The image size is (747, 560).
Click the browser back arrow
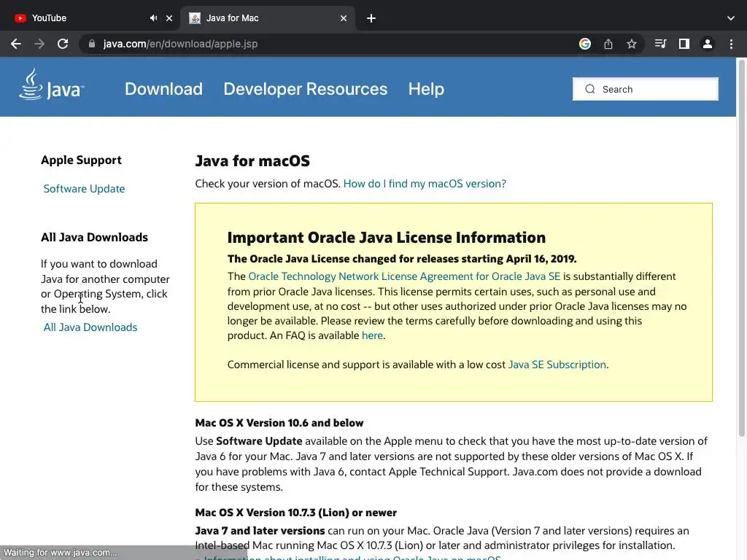(x=16, y=44)
